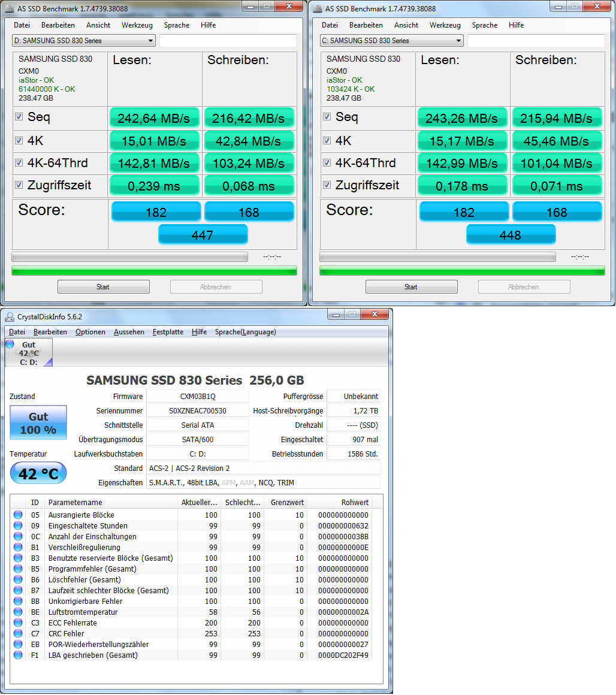Open the D: SAMSUNG SSD 830 drive dropdown
This screenshot has height=695, width=616.
(x=84, y=40)
